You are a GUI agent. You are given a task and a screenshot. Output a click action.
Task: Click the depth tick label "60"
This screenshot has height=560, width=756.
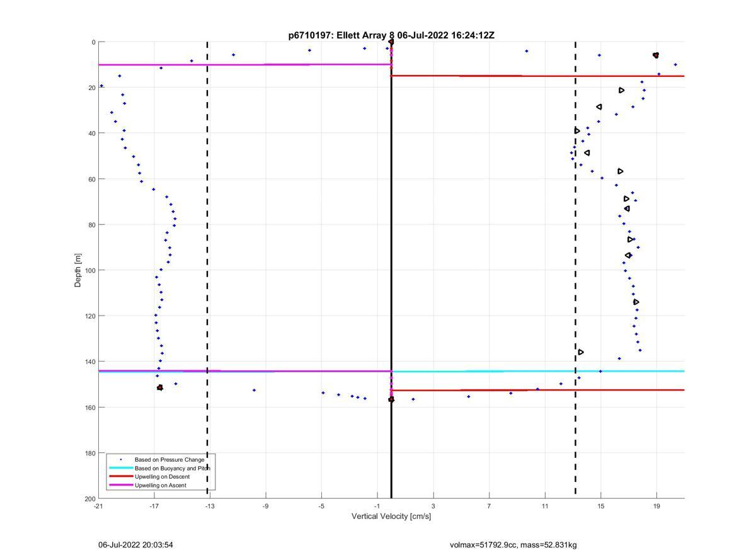pos(92,180)
